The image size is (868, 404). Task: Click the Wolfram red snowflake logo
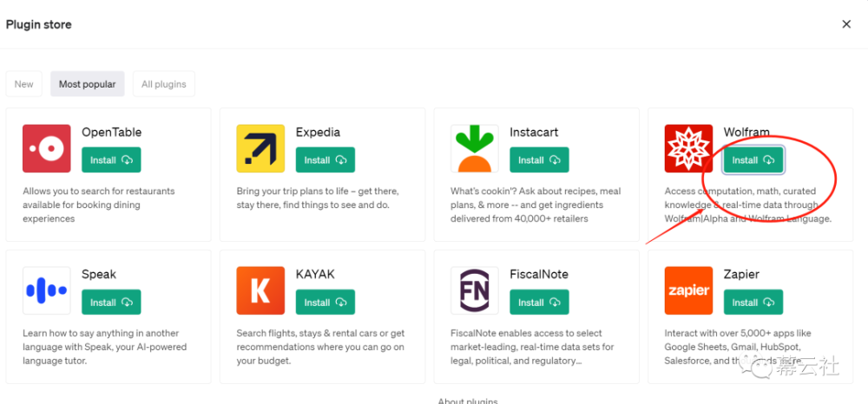(x=688, y=148)
